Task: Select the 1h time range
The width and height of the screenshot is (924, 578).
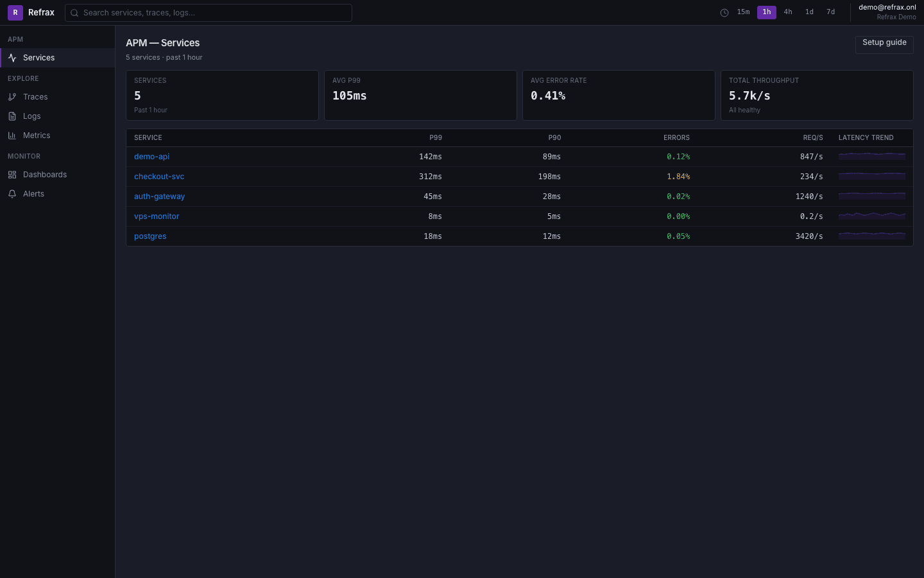Action: tap(767, 12)
